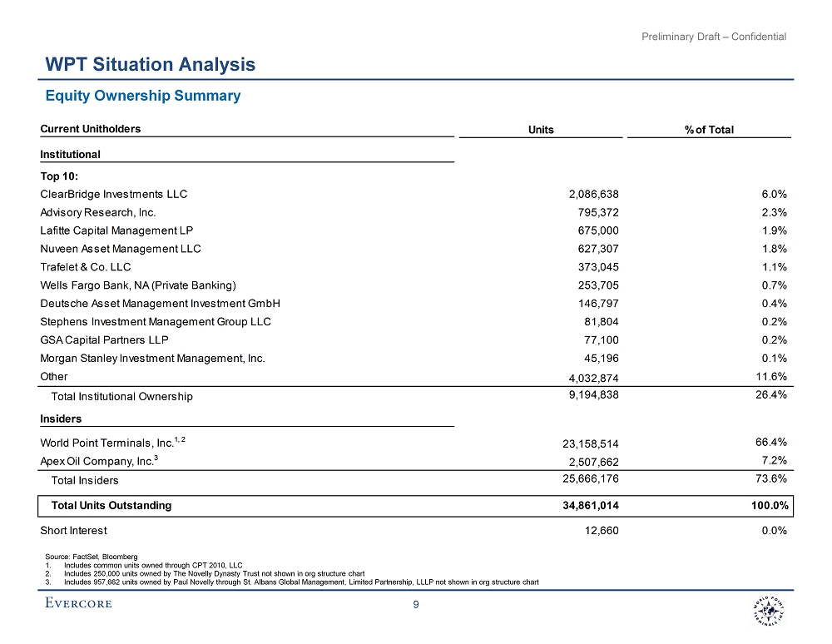Click the World Point Terminals compass logo
The image size is (832, 644).
point(762,612)
